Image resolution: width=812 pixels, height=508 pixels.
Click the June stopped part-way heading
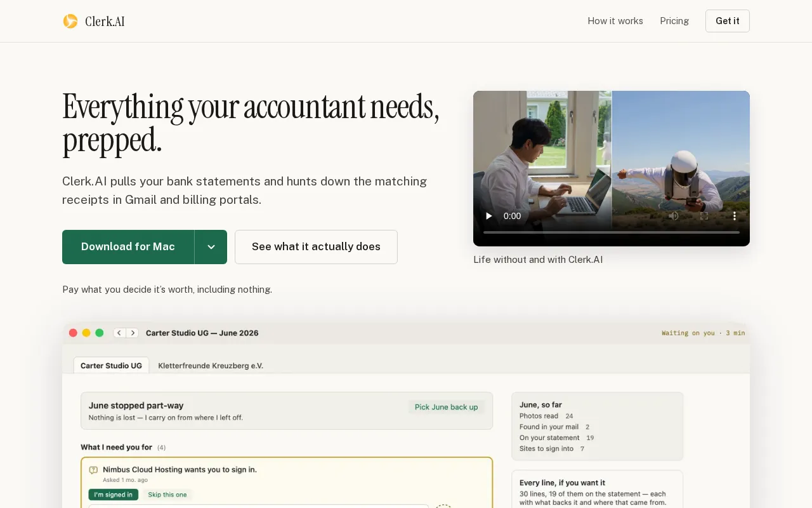(x=136, y=405)
